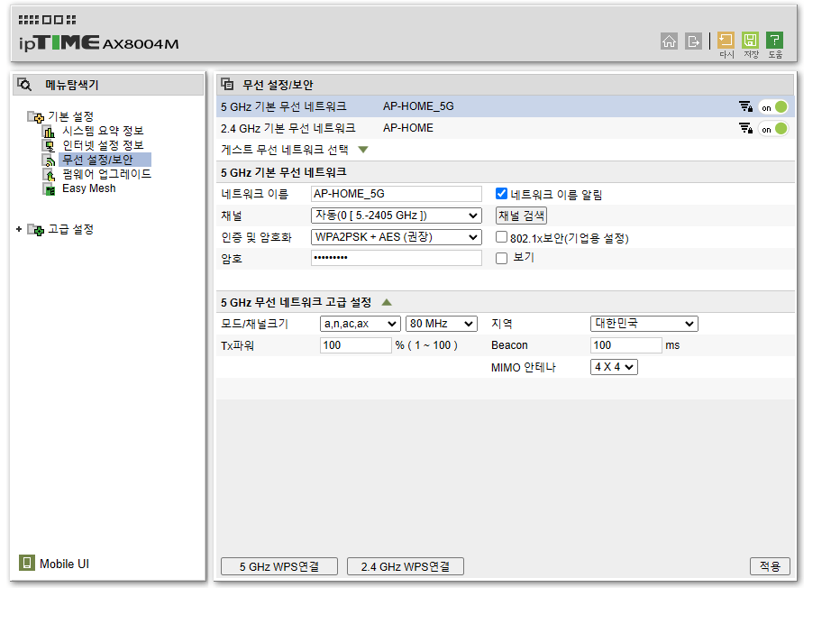Click the 고급 설정 folder icon
Screen dimensions: 840x624
[35, 230]
